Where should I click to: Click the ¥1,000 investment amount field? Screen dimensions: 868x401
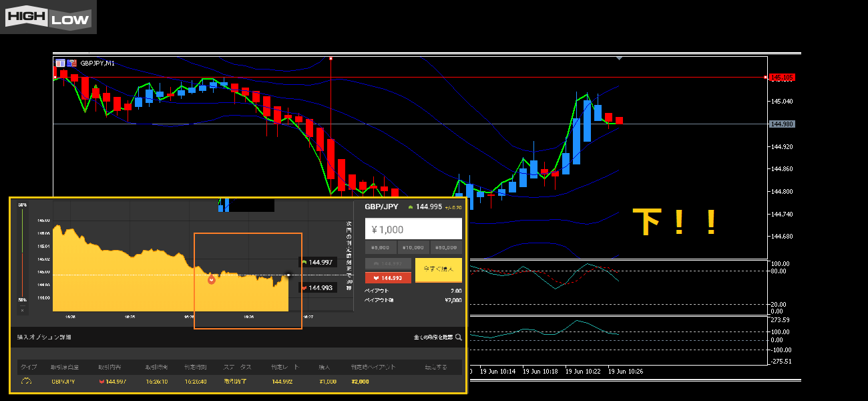[413, 229]
